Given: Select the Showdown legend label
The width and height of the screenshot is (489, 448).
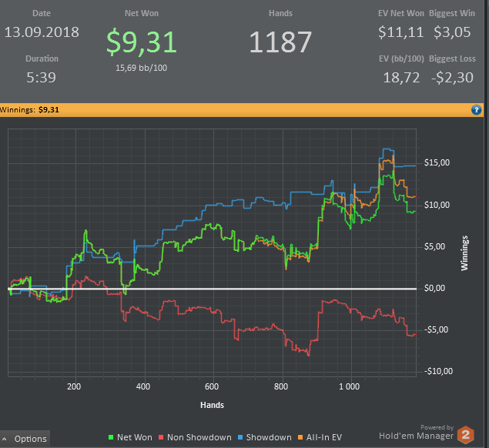Looking at the screenshot, I should (x=269, y=437).
